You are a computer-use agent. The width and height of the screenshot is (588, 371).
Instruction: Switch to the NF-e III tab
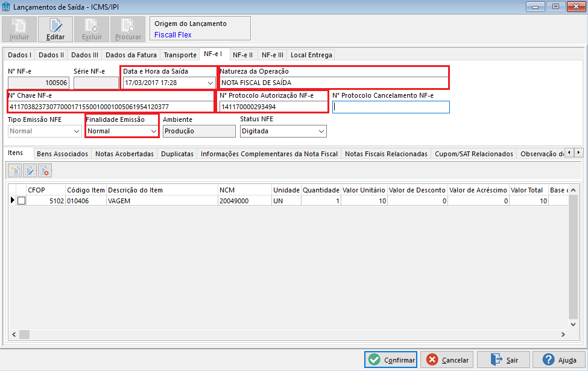273,55
